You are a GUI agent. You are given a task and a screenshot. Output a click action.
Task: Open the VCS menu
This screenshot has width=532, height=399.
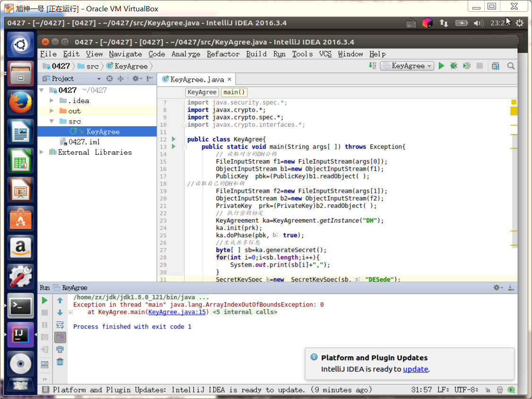325,54
